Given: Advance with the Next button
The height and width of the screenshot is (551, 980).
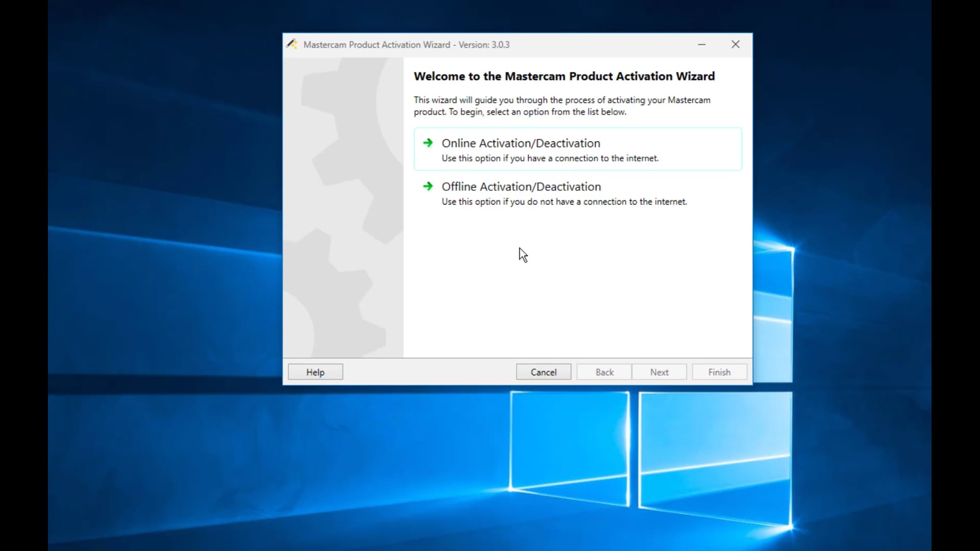Looking at the screenshot, I should click(x=659, y=372).
